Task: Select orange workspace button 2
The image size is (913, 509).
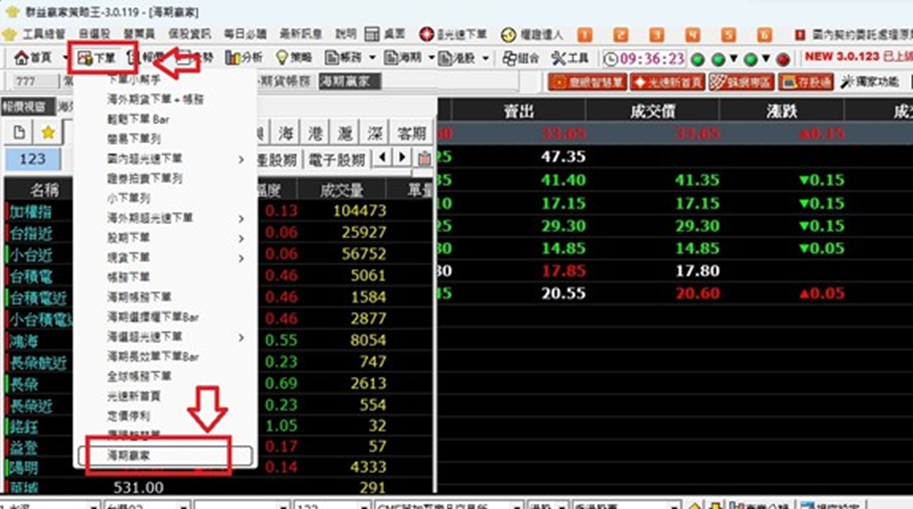Action: [621, 35]
